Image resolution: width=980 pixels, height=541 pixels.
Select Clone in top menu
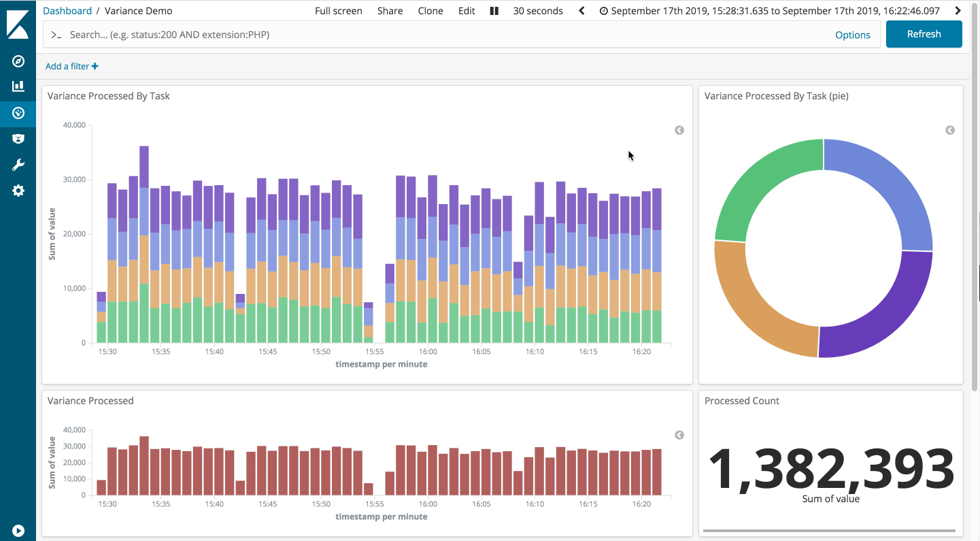[x=430, y=11]
